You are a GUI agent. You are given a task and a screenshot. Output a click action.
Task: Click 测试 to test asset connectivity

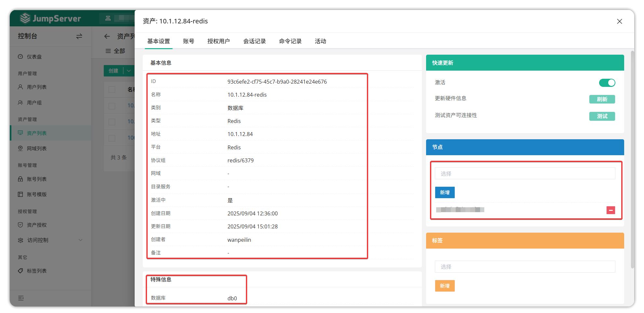coord(602,116)
